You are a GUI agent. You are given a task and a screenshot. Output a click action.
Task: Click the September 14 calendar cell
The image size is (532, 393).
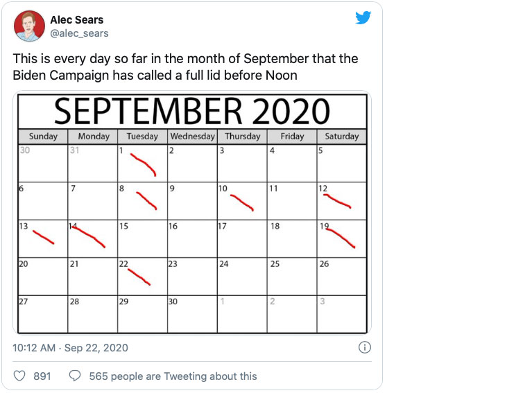point(92,238)
